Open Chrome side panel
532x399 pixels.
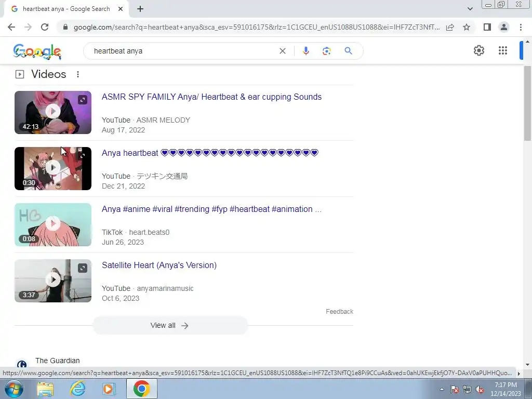point(487,27)
